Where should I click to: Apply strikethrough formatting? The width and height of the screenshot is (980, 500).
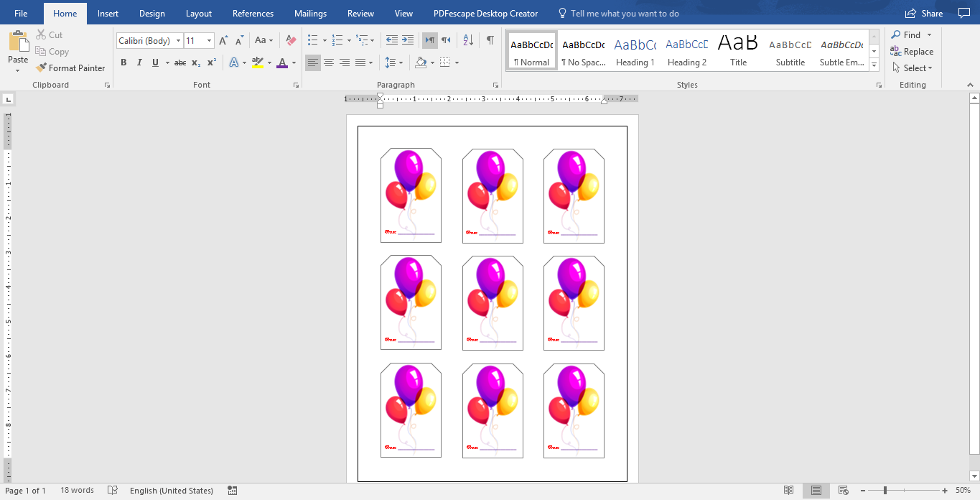click(179, 62)
